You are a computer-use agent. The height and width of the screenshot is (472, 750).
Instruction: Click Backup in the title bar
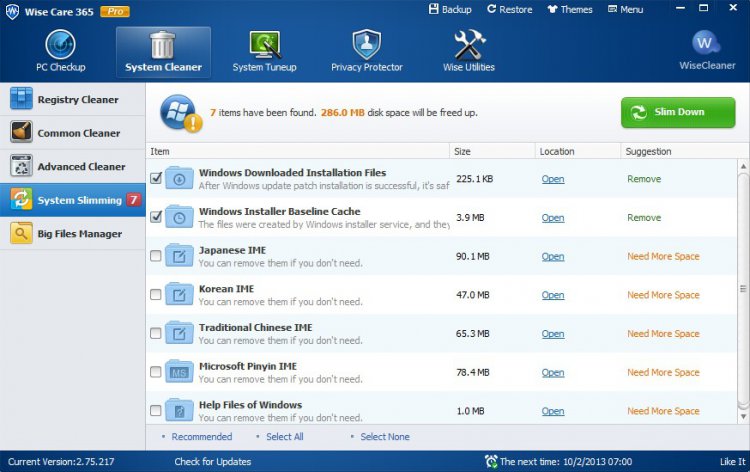(x=450, y=10)
